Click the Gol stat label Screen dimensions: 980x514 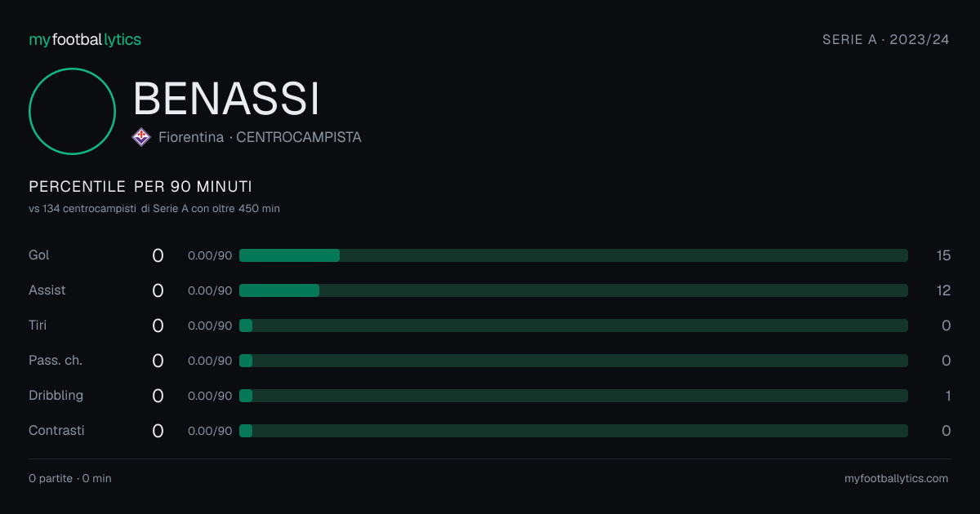(39, 255)
